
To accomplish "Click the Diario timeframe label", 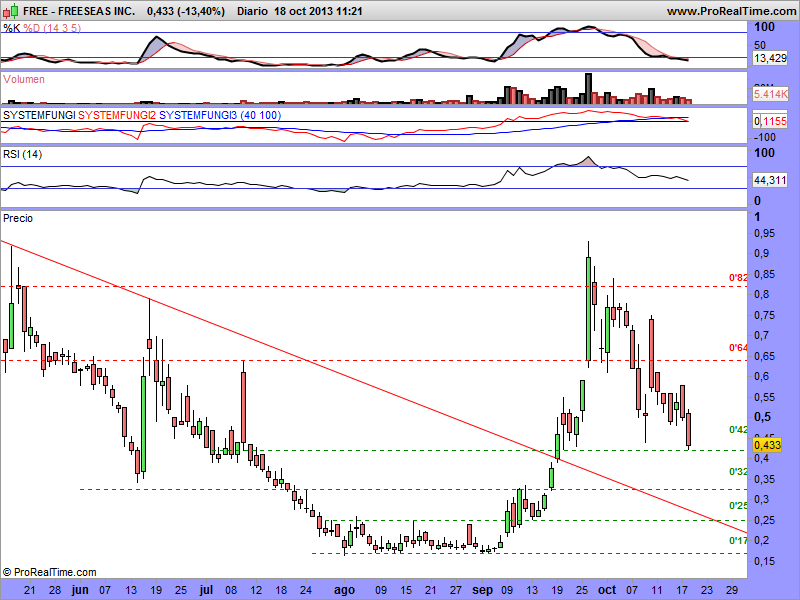I will pyautogui.click(x=252, y=11).
